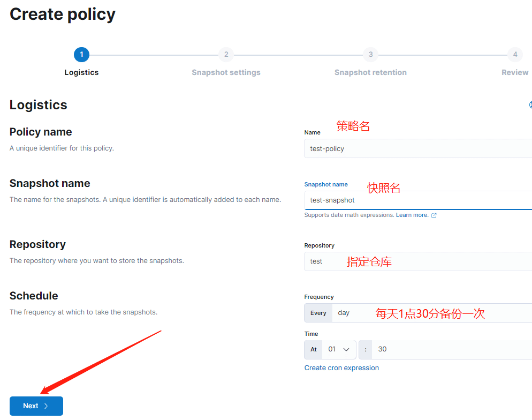This screenshot has width=532, height=420.
Task: Go to step 3 circle
Action: point(370,55)
